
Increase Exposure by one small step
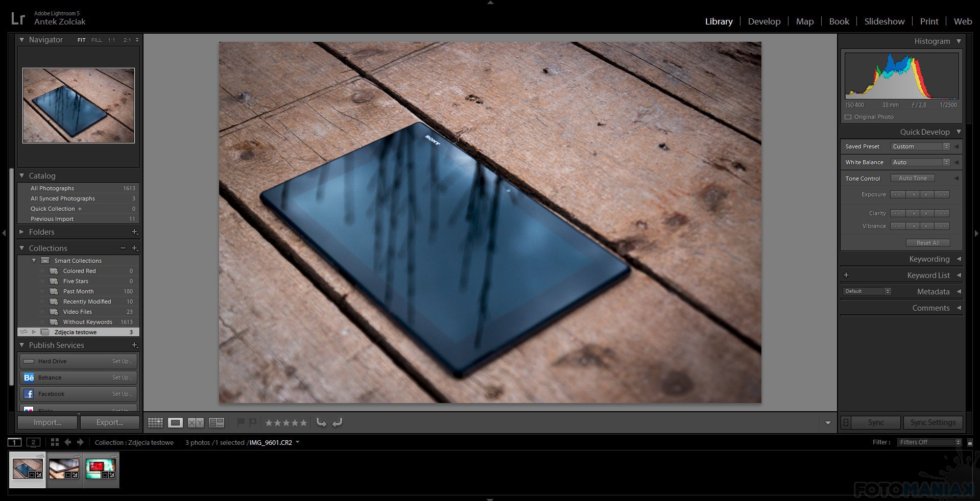[x=926, y=194]
